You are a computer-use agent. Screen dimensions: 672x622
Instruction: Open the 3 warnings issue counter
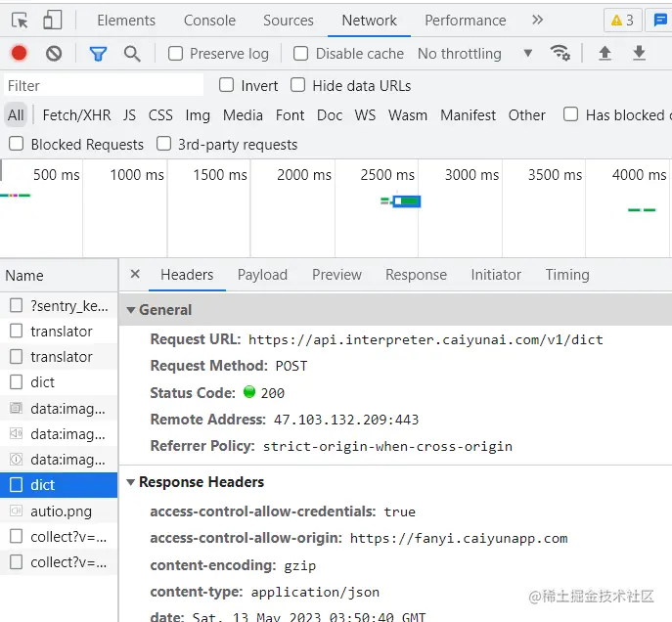[623, 21]
